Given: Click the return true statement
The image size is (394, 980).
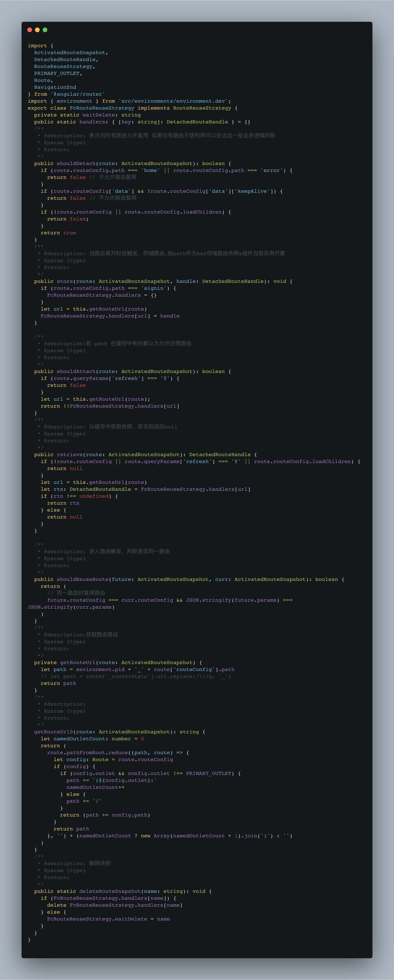Looking at the screenshot, I should coord(58,232).
